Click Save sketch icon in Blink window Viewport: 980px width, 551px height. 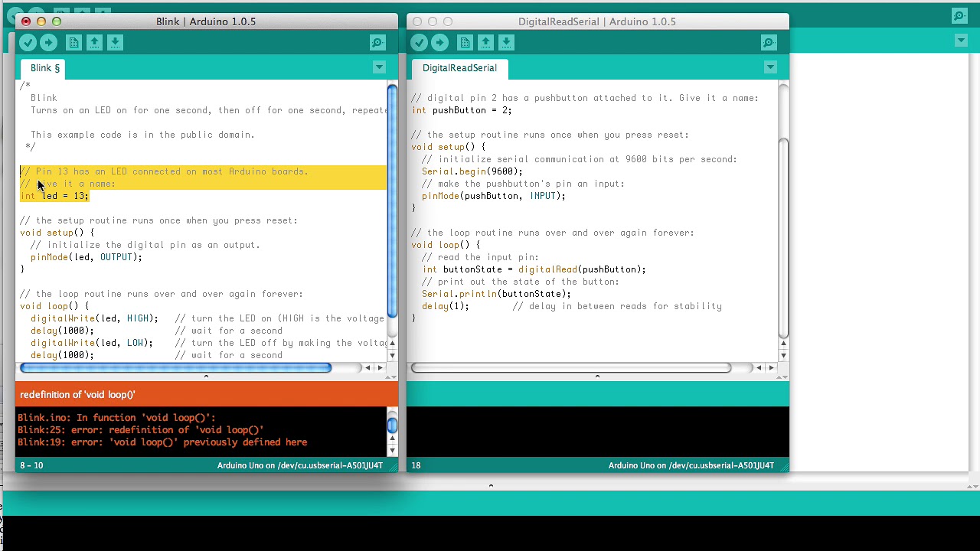(x=115, y=43)
